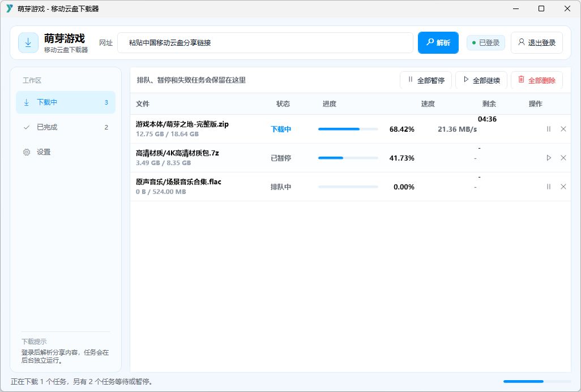Pause the 萌芽之地-完整版.zip download
The width and height of the screenshot is (581, 392).
549,129
